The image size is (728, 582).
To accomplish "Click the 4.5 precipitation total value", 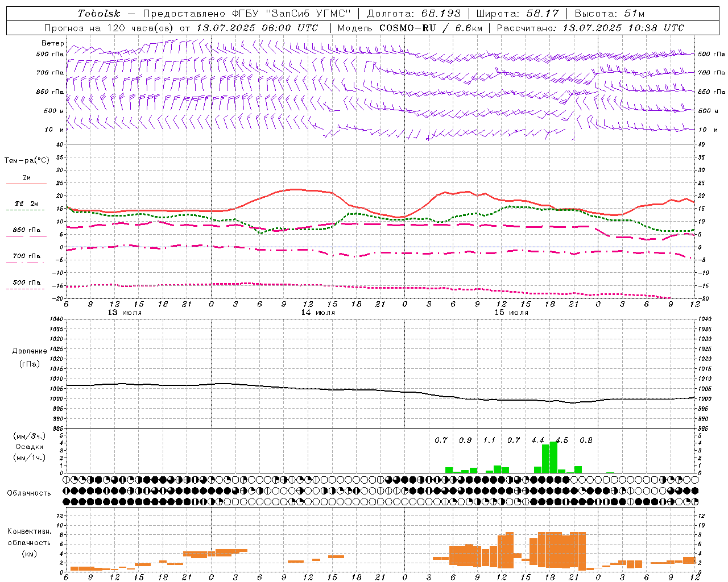I will point(562,440).
